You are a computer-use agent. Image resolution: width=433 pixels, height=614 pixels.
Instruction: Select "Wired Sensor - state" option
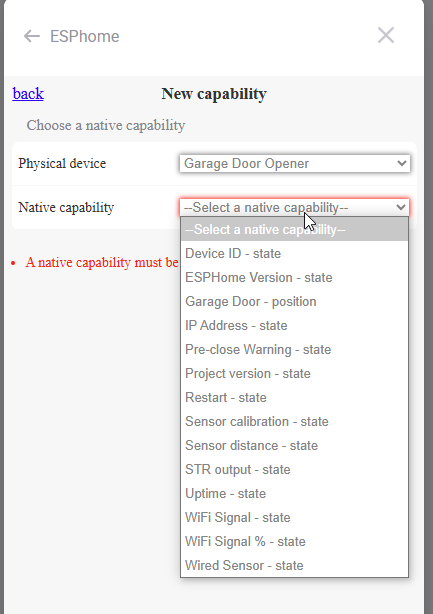coord(294,565)
